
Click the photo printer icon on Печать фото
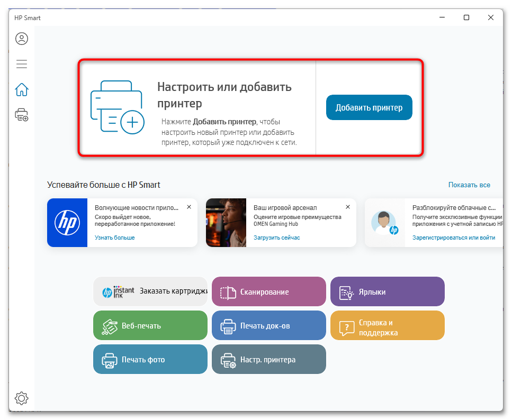coord(110,361)
